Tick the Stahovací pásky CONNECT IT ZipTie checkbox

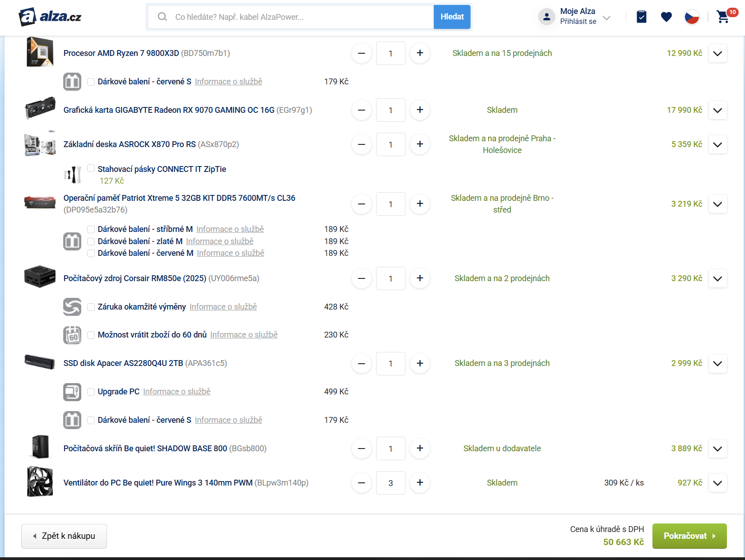coord(91,168)
